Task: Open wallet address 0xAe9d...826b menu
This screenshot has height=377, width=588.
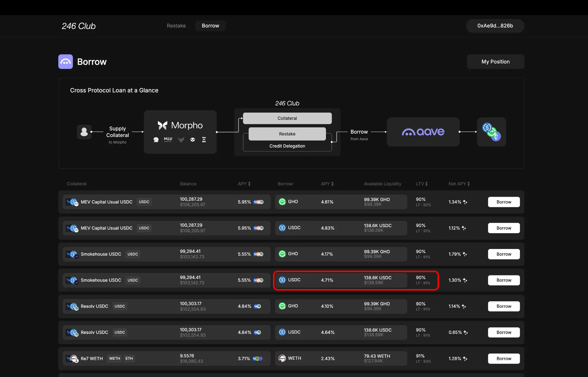Action: pyautogui.click(x=495, y=26)
